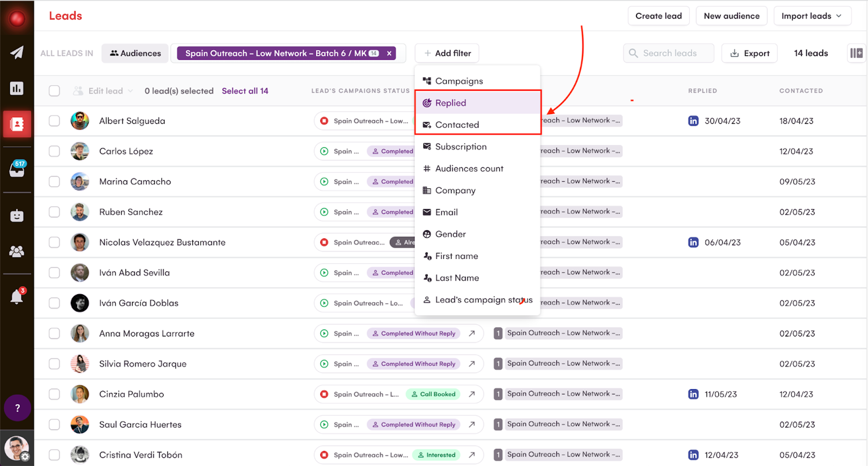Open the robot assistant sidebar icon
Screen dimensions: 868x466
click(17, 215)
